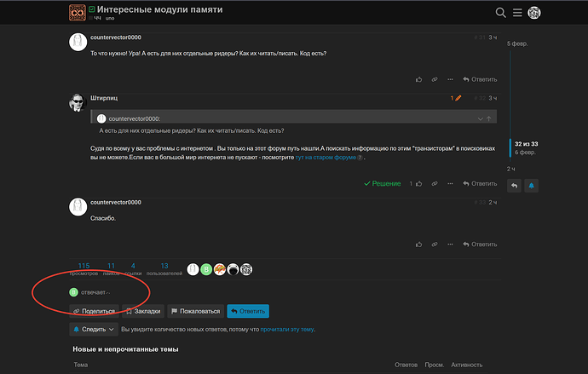Screen dimensions: 588x374
Task: Click the timeline scroller position bar
Action: 510,147
